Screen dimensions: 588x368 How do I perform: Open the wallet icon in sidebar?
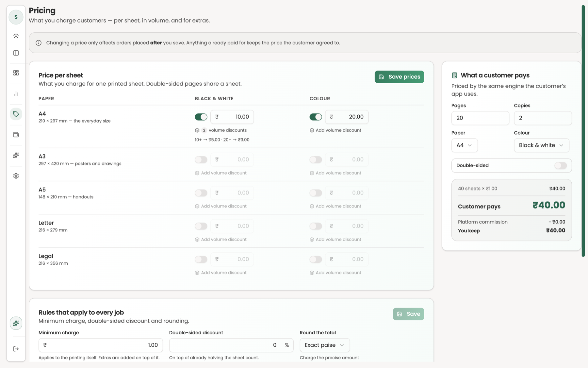[16, 135]
